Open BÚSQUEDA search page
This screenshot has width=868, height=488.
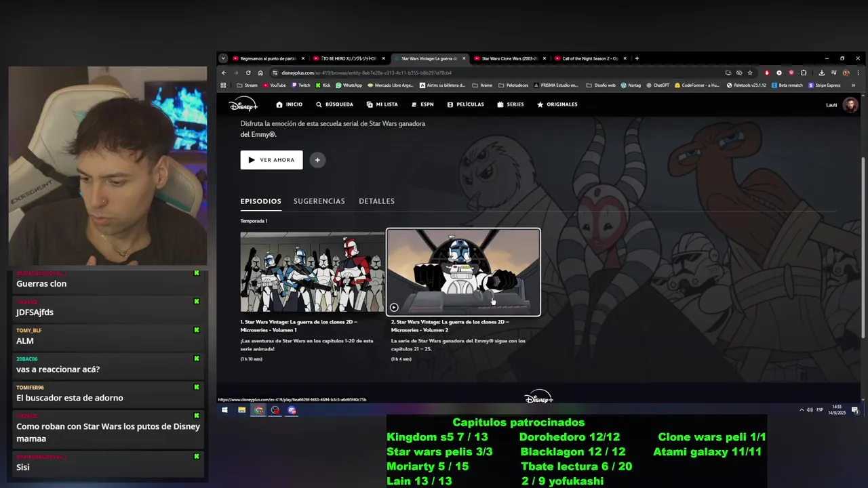[334, 104]
